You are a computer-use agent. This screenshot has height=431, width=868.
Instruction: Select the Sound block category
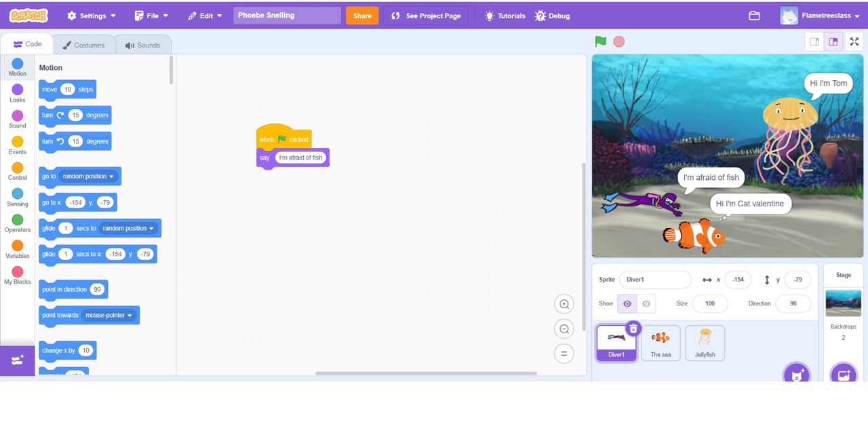tap(18, 119)
